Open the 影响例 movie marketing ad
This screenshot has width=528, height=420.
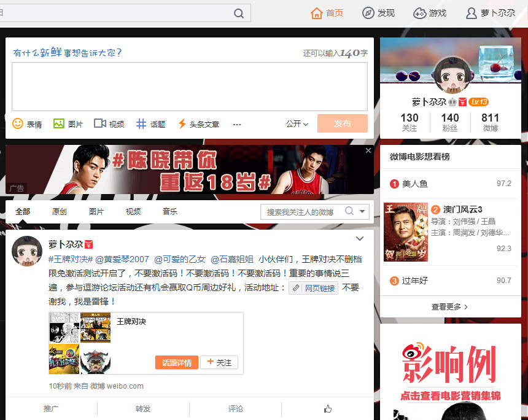tap(451, 372)
